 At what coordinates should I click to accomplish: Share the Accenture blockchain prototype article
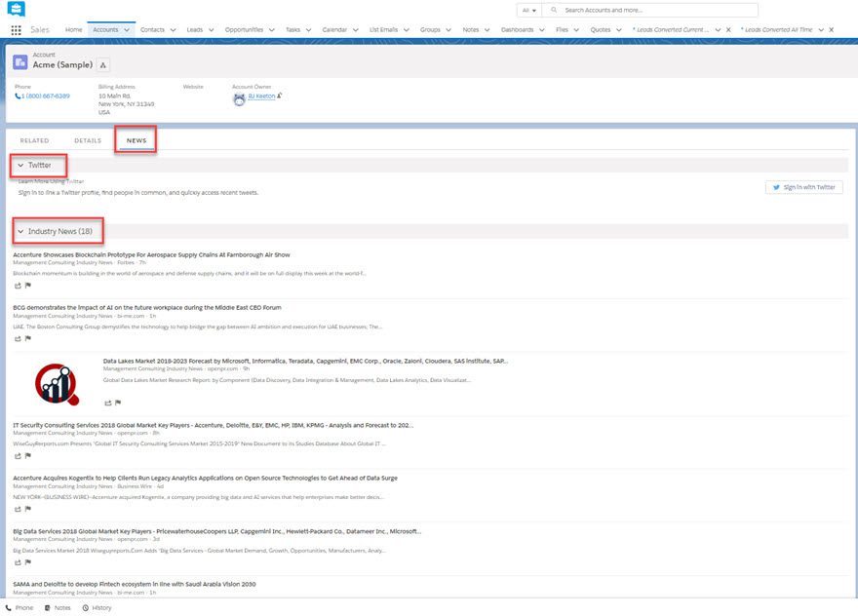coord(17,286)
